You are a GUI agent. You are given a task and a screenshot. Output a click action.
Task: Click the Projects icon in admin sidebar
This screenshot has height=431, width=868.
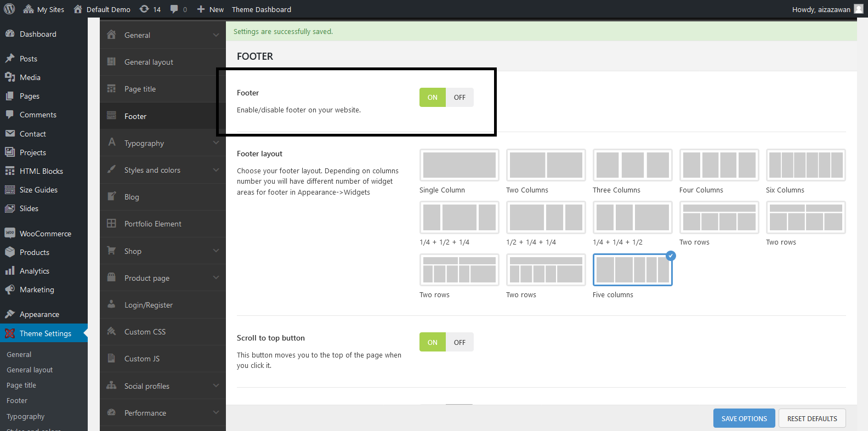click(10, 152)
